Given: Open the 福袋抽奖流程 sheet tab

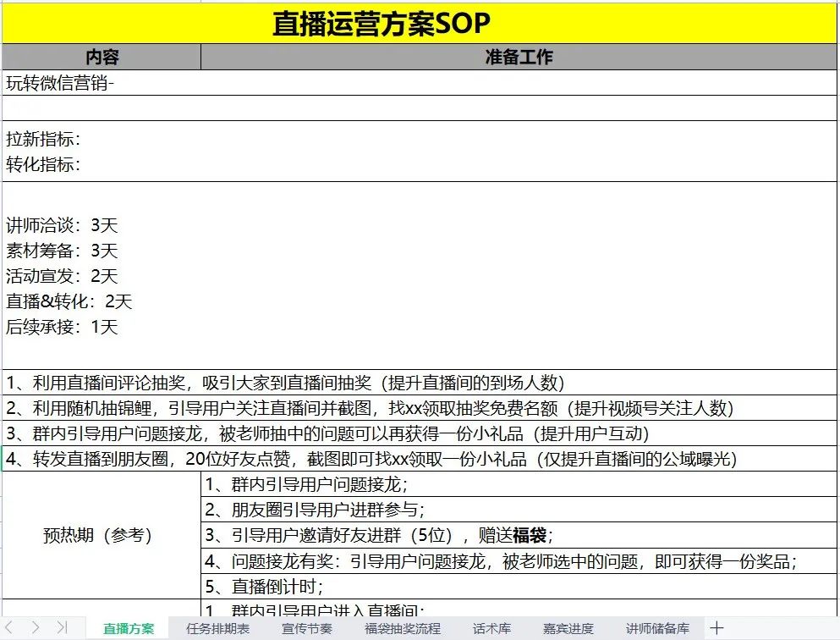Looking at the screenshot, I should coord(403,628).
